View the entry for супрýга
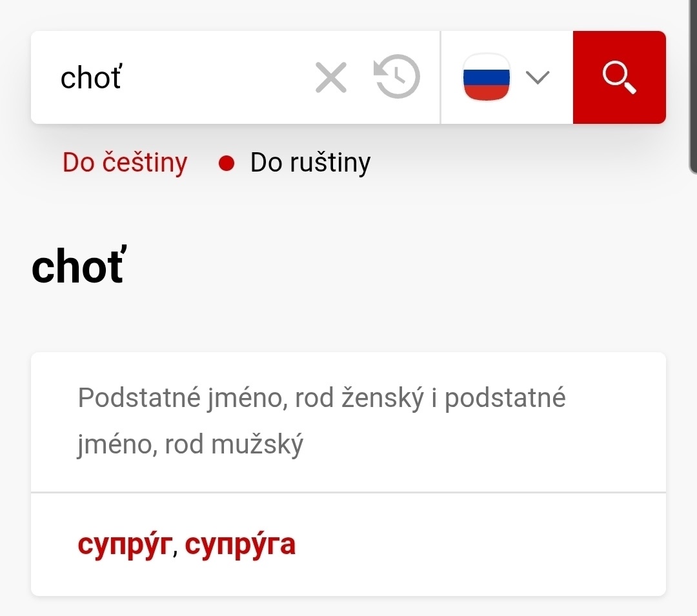The image size is (697, 616). (x=240, y=544)
